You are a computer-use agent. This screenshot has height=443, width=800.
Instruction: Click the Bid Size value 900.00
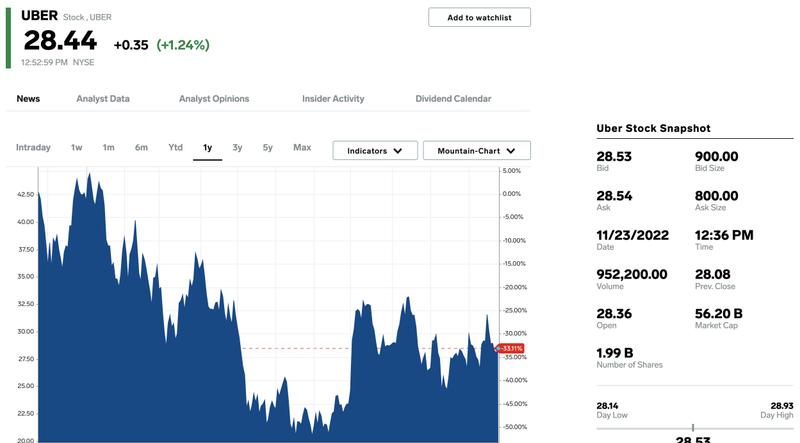pos(716,156)
